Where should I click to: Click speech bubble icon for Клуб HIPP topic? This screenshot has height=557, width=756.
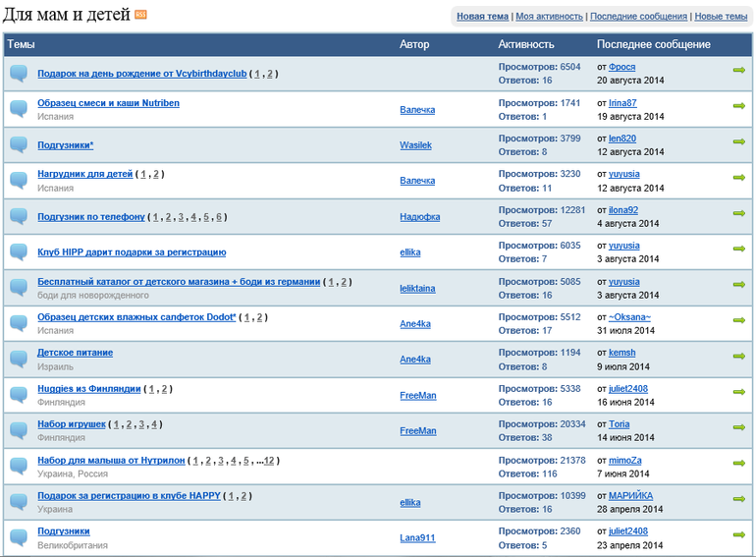pyautogui.click(x=19, y=251)
